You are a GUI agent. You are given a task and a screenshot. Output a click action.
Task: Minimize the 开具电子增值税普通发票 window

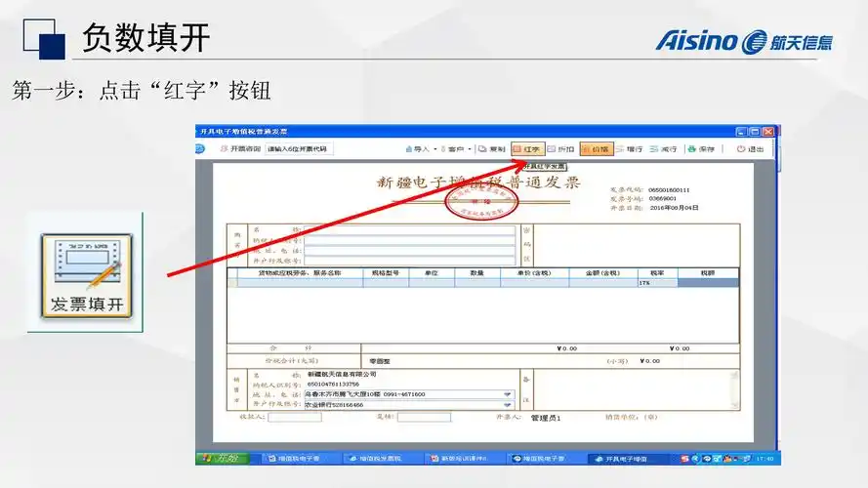742,132
